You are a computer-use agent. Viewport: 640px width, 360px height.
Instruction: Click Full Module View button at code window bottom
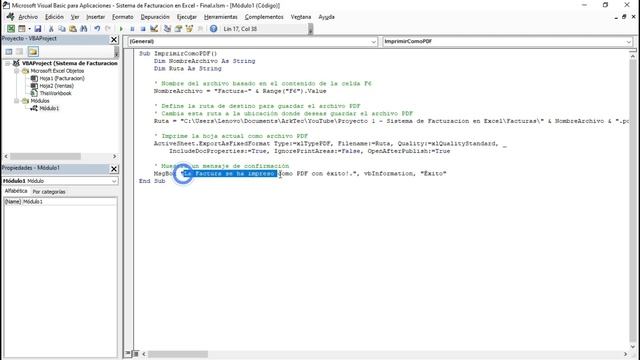point(136,353)
